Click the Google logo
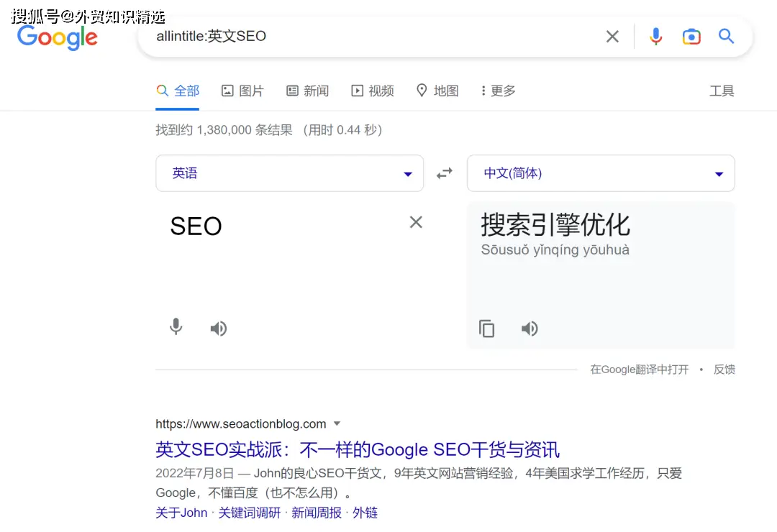 tap(57, 39)
